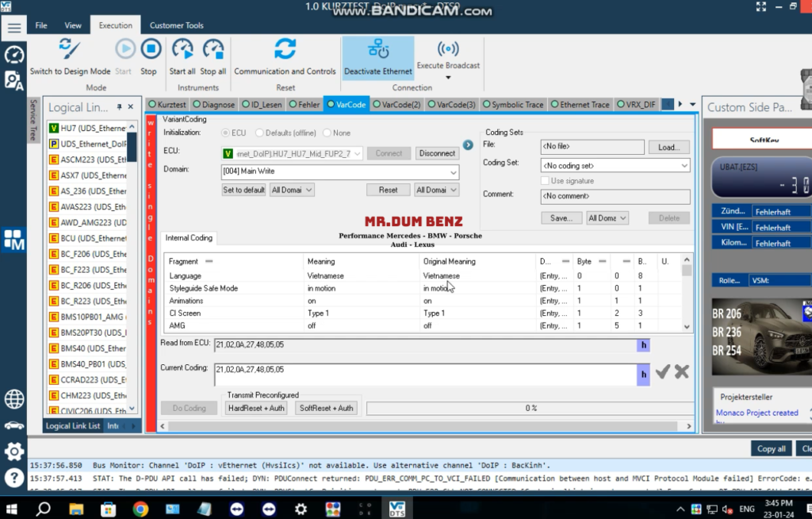Click the Disconnect button

click(437, 153)
